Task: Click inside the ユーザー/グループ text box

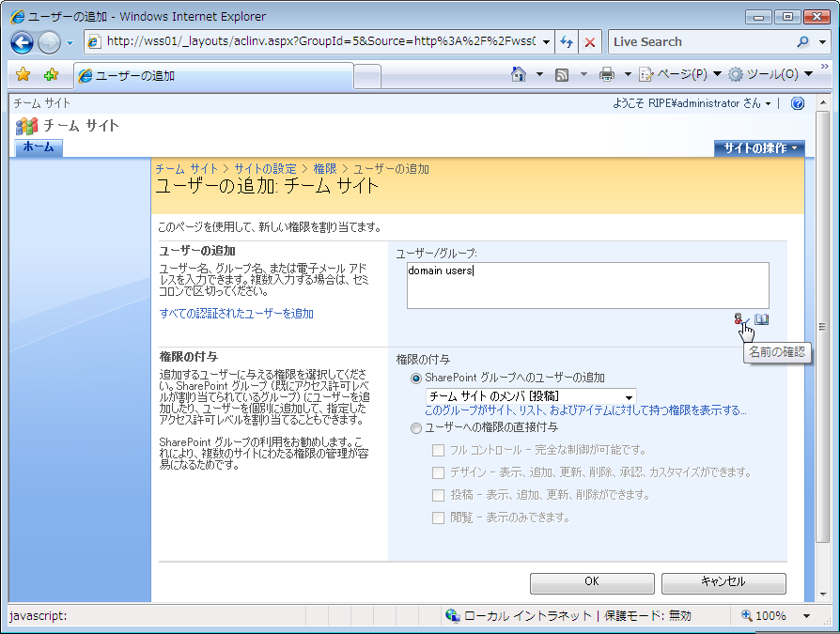Action: pos(587,285)
